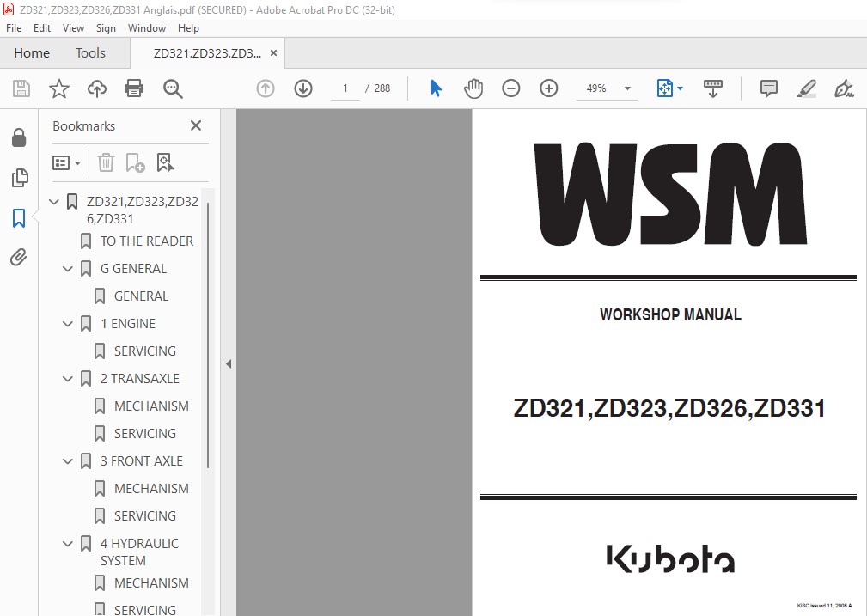
Task: Click the fit page tool icon
Action: (x=664, y=88)
